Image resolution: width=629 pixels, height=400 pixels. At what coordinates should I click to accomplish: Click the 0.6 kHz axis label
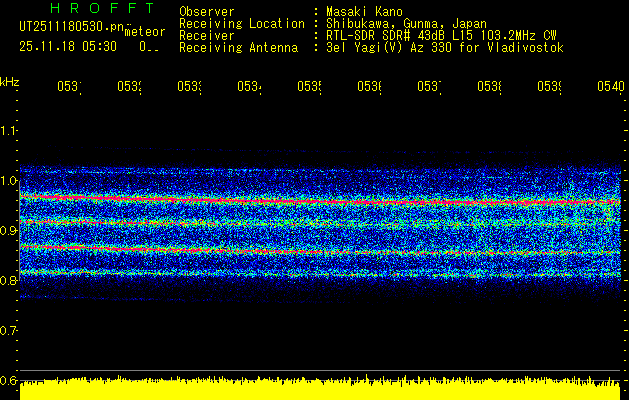(x=8, y=380)
